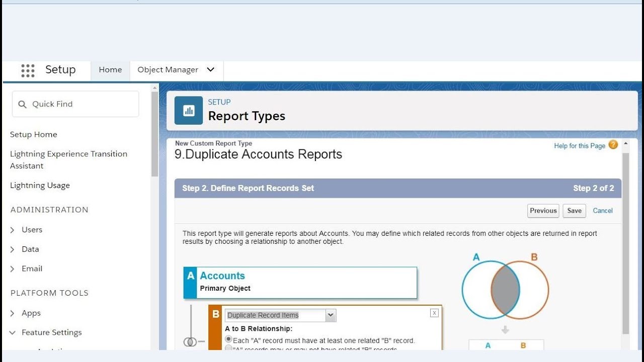
Task: Click the Report Types chart icon
Action: tap(189, 110)
